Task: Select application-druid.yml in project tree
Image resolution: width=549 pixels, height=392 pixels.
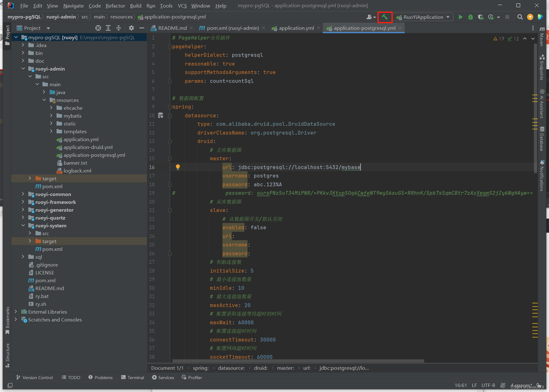Action: pyautogui.click(x=88, y=147)
